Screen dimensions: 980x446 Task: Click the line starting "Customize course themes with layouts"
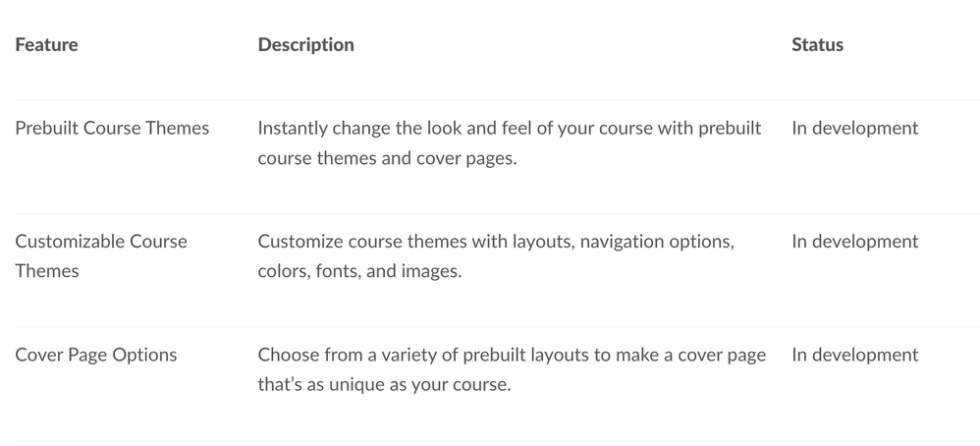[x=495, y=241]
